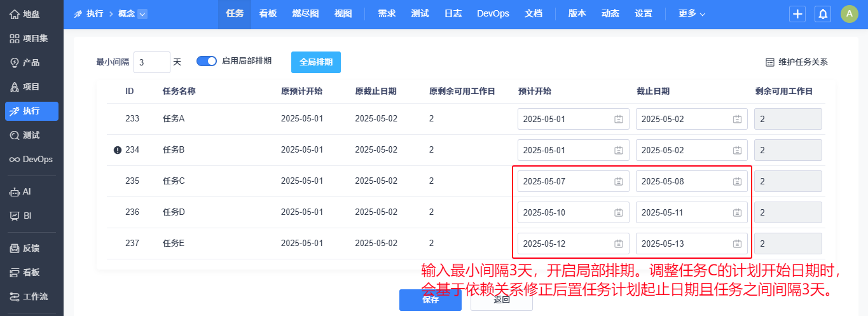Click the 任务D name cell

[x=174, y=212]
